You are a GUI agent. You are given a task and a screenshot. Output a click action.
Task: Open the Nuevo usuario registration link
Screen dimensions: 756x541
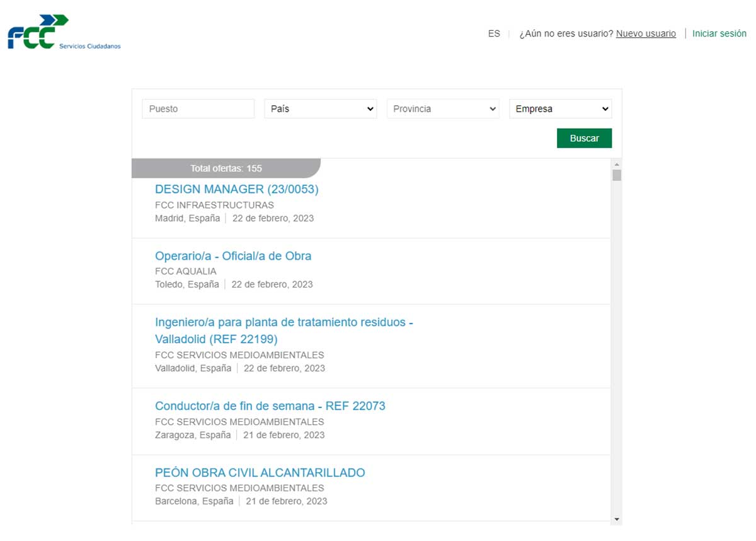click(x=646, y=33)
